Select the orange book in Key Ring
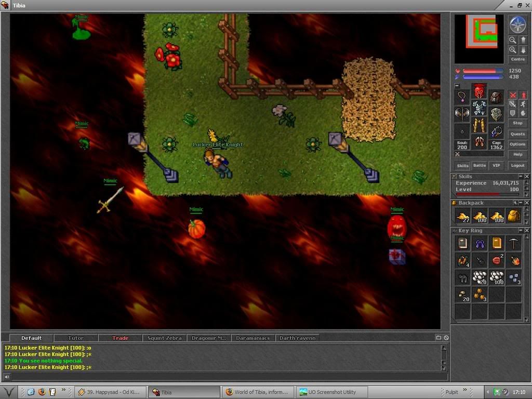This screenshot has height=399, width=532. 497,243
